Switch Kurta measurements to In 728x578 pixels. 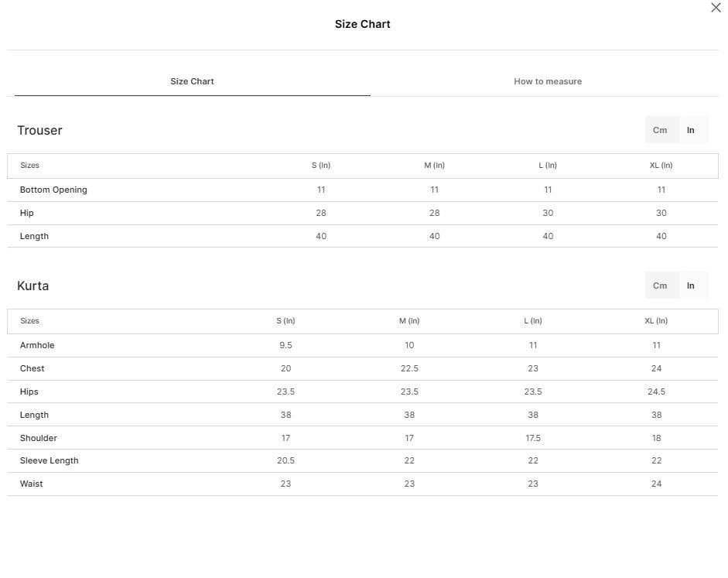click(x=690, y=286)
